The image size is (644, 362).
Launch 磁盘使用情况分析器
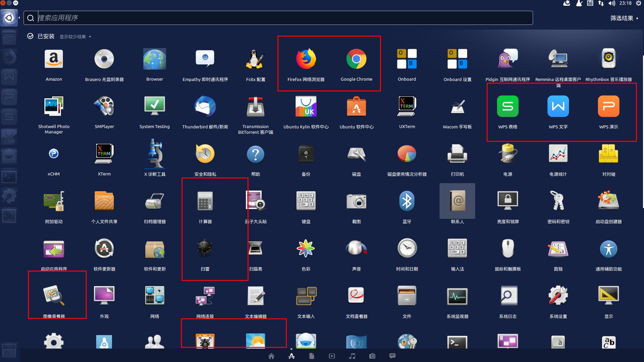click(x=407, y=154)
